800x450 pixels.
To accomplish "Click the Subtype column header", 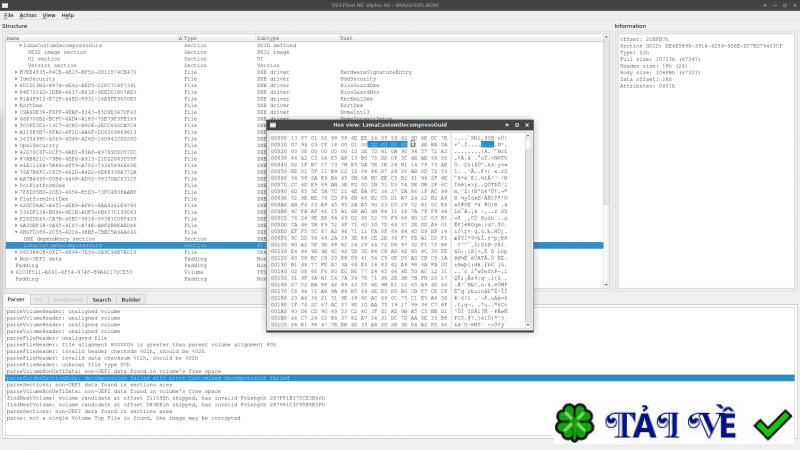I will click(x=268, y=38).
